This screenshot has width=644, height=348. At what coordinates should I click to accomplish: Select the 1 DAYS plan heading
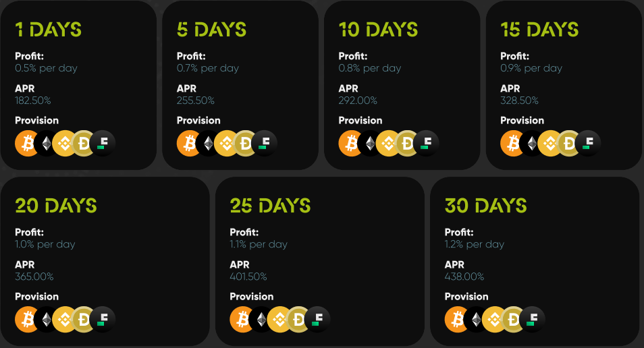click(x=48, y=30)
